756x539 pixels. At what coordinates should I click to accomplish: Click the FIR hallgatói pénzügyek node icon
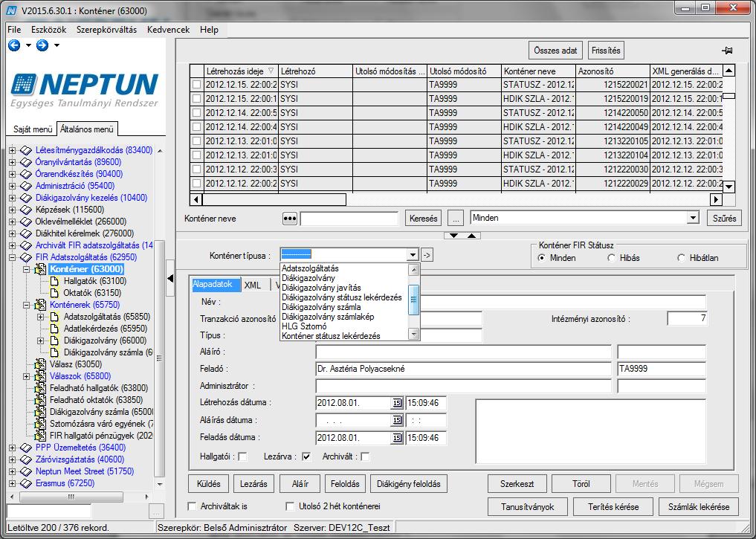pyautogui.click(x=41, y=436)
